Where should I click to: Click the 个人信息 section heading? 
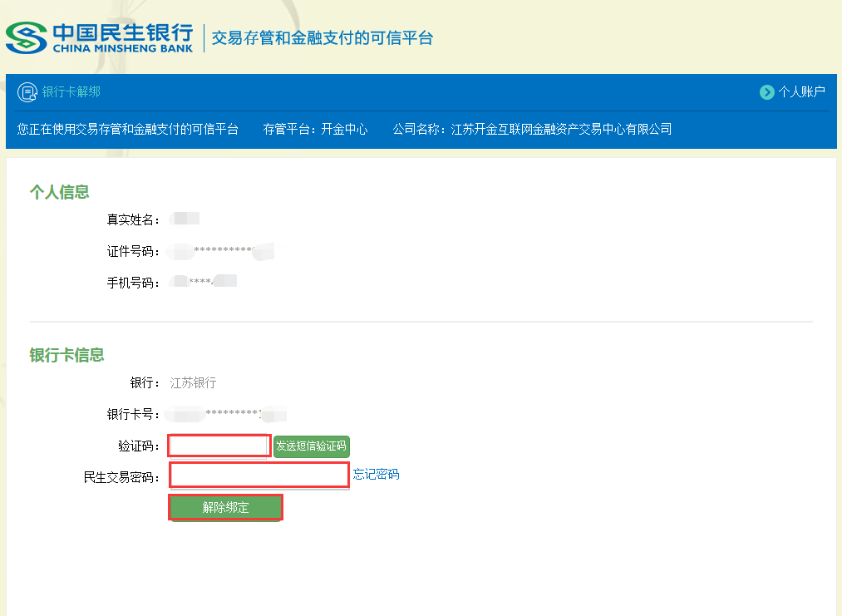coord(59,192)
